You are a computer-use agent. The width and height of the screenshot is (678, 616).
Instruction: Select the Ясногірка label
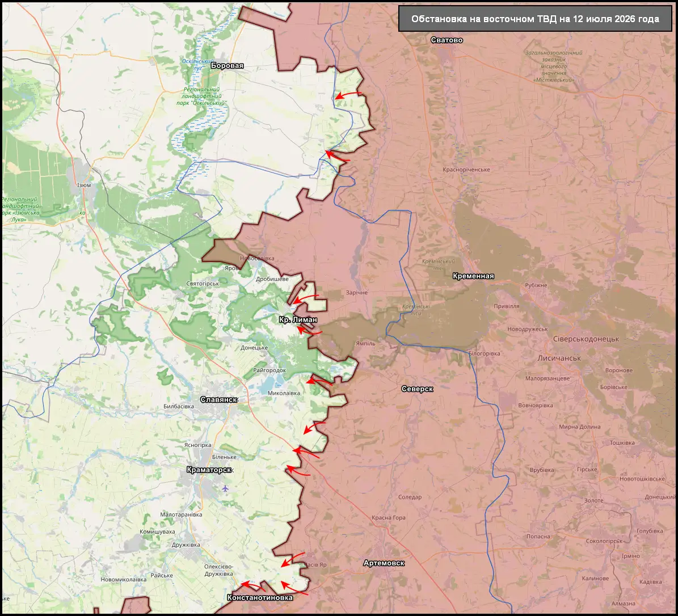(x=197, y=445)
